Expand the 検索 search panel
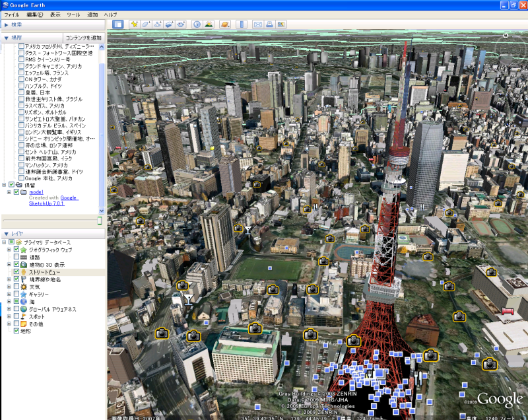528x420 pixels. (6, 24)
